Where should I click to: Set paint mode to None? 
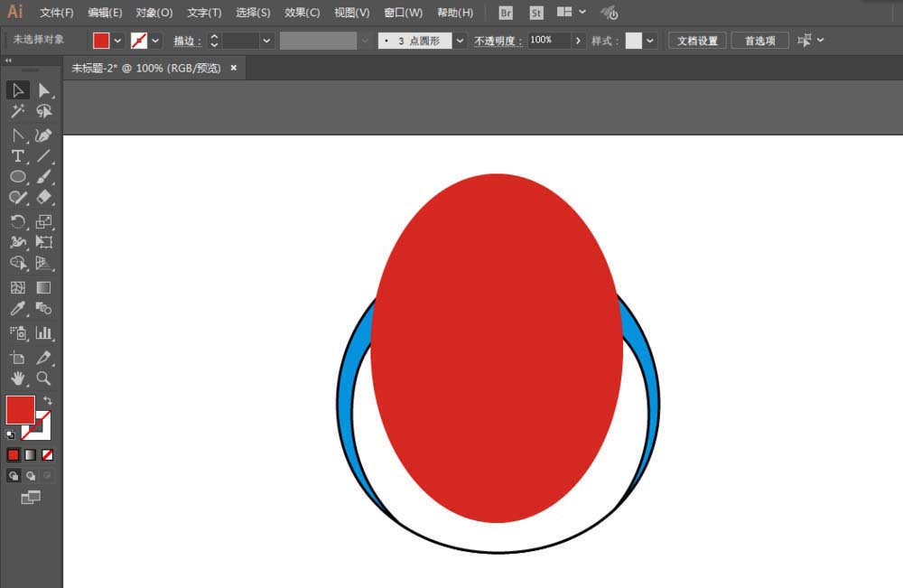coord(47,455)
